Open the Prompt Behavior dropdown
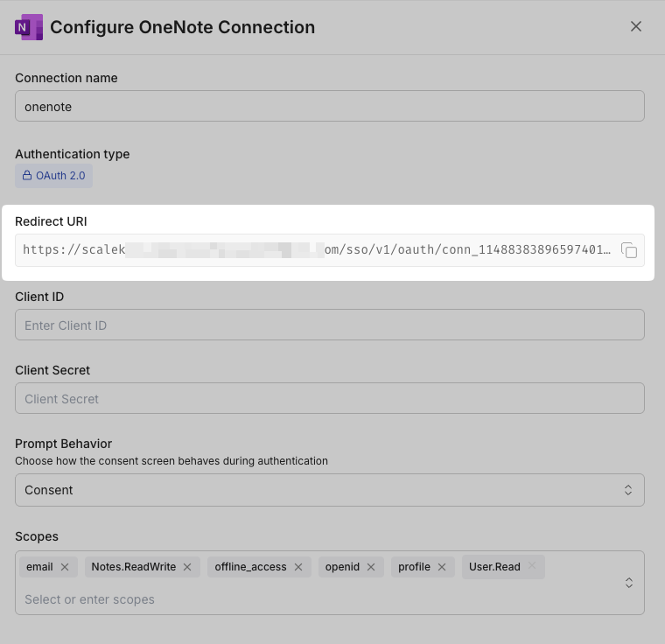This screenshot has width=665, height=644. coord(330,490)
